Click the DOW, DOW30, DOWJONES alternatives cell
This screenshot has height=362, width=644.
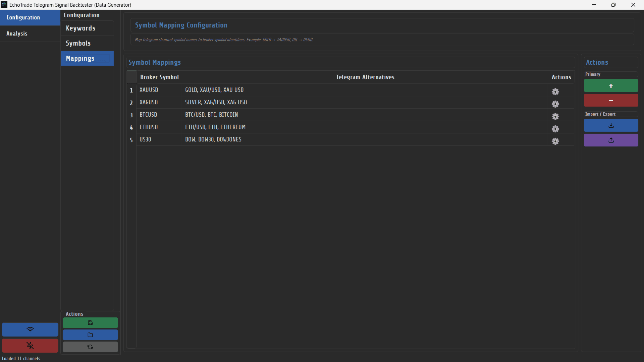(365, 139)
